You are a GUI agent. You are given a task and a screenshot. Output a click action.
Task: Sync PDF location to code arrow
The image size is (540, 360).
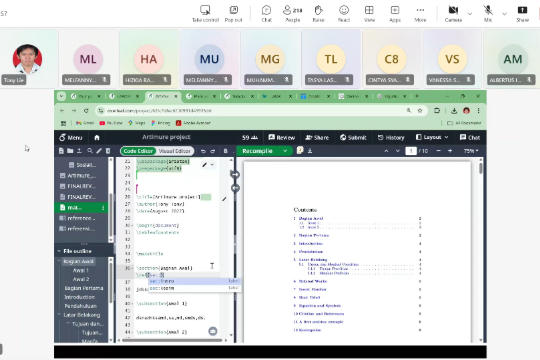coord(235,188)
